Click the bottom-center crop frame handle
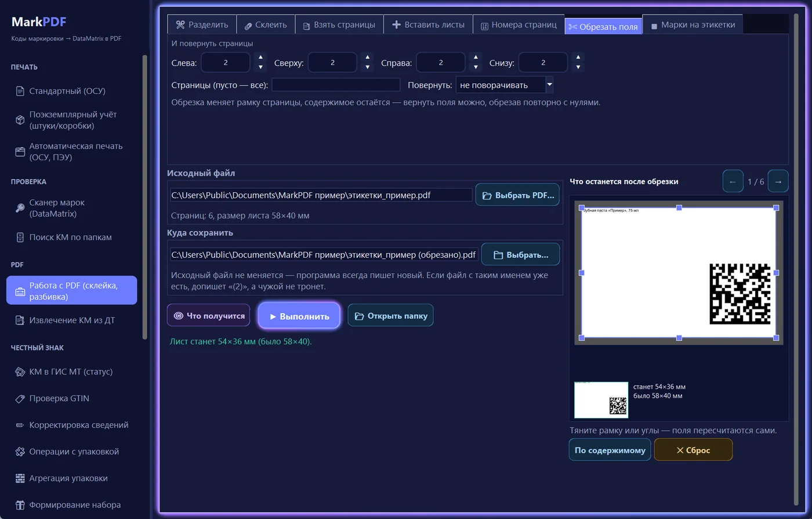 coord(679,337)
